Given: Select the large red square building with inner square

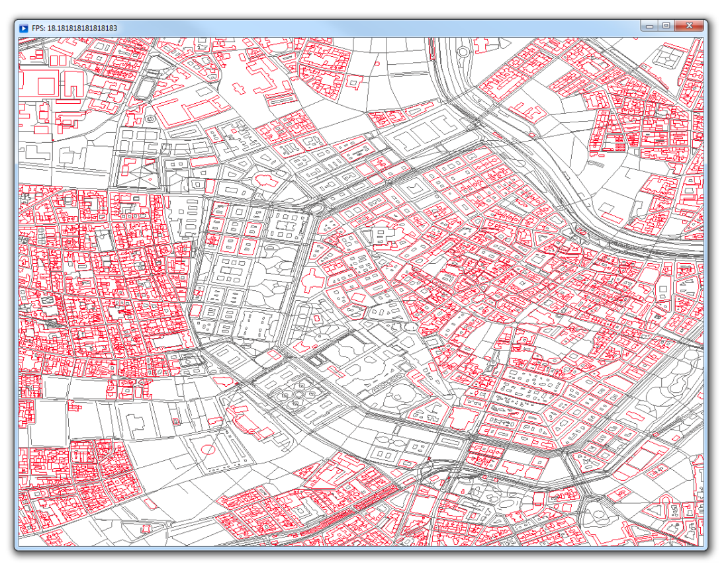Looking at the screenshot, I should point(47,85).
